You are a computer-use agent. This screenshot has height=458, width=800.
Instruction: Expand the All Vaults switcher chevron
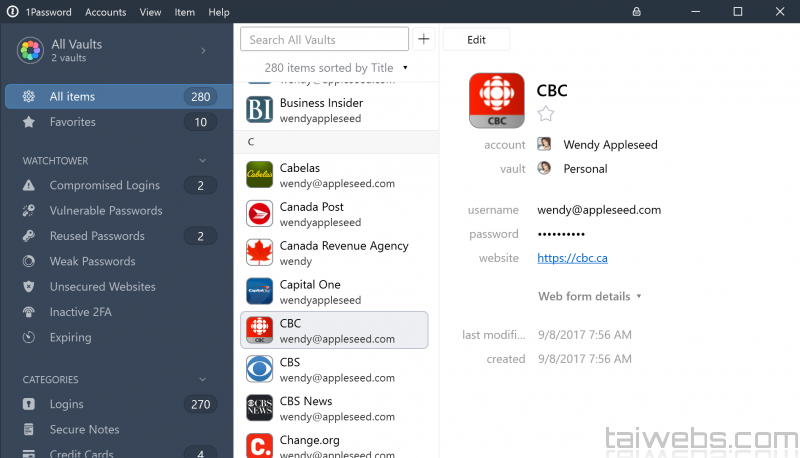tap(203, 50)
